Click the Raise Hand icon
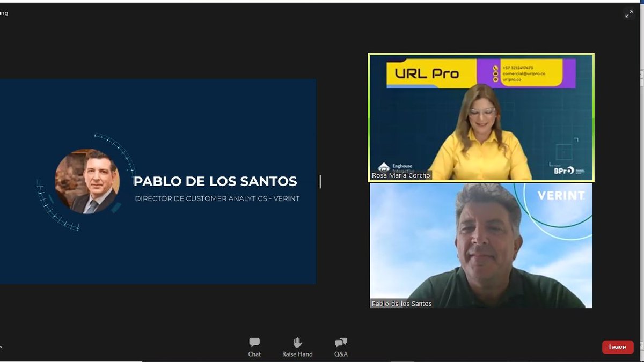Screen dimensions: 644x362 [297, 342]
